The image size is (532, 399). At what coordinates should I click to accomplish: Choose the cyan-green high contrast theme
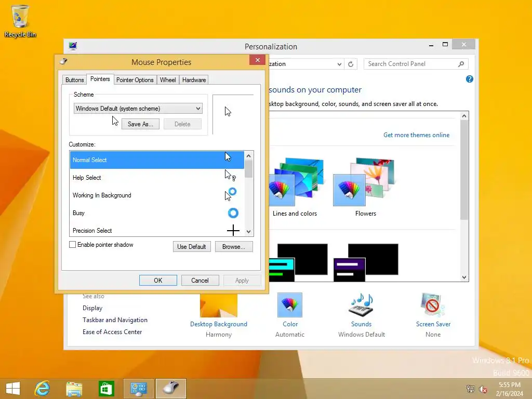pos(298,262)
